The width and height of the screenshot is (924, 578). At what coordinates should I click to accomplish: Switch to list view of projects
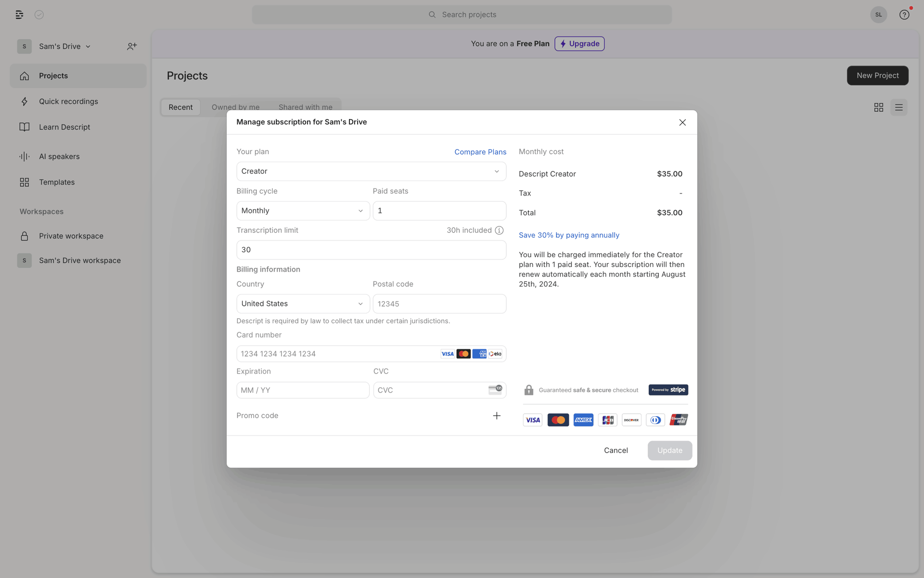[x=898, y=107]
